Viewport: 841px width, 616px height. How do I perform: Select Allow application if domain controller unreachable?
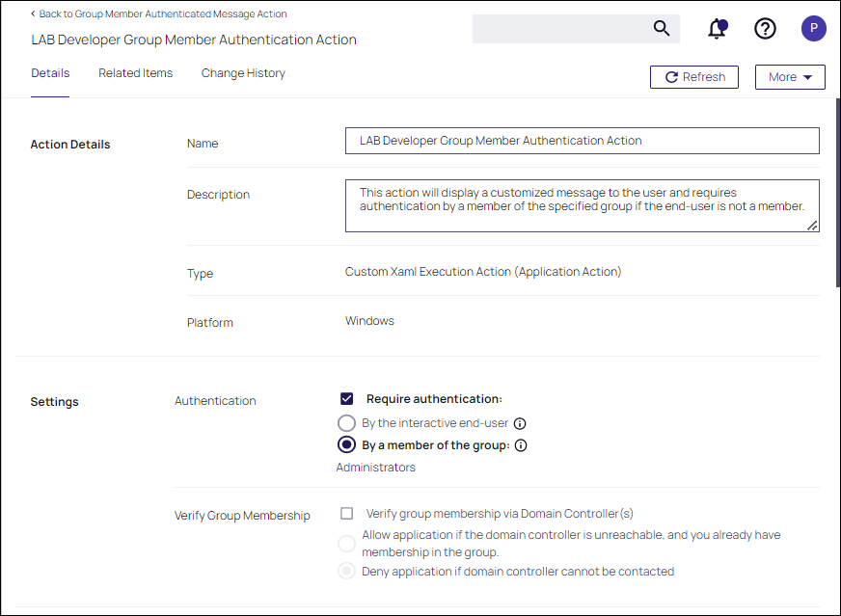pos(346,543)
